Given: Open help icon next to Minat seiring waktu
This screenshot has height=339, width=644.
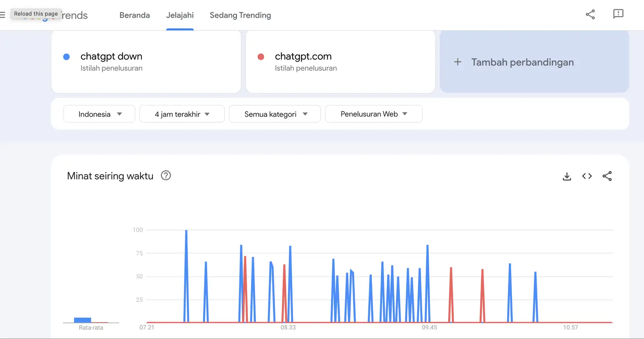Looking at the screenshot, I should (166, 176).
